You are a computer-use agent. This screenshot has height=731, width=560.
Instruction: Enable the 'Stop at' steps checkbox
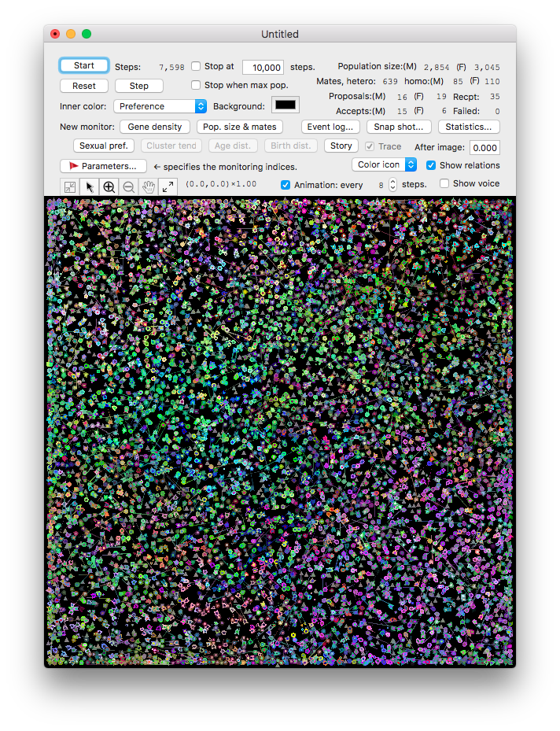pyautogui.click(x=197, y=67)
